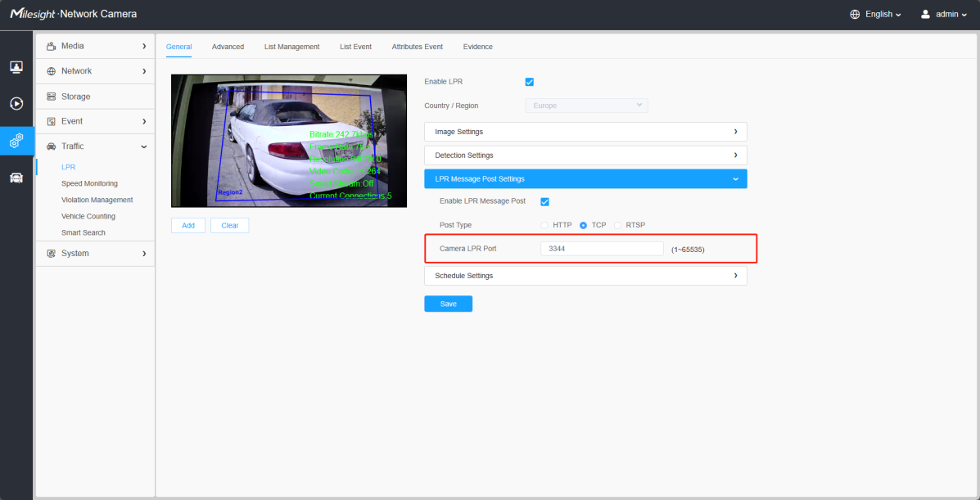The image size is (980, 500).
Task: Click the Camera LPR Port input field
Action: 602,249
